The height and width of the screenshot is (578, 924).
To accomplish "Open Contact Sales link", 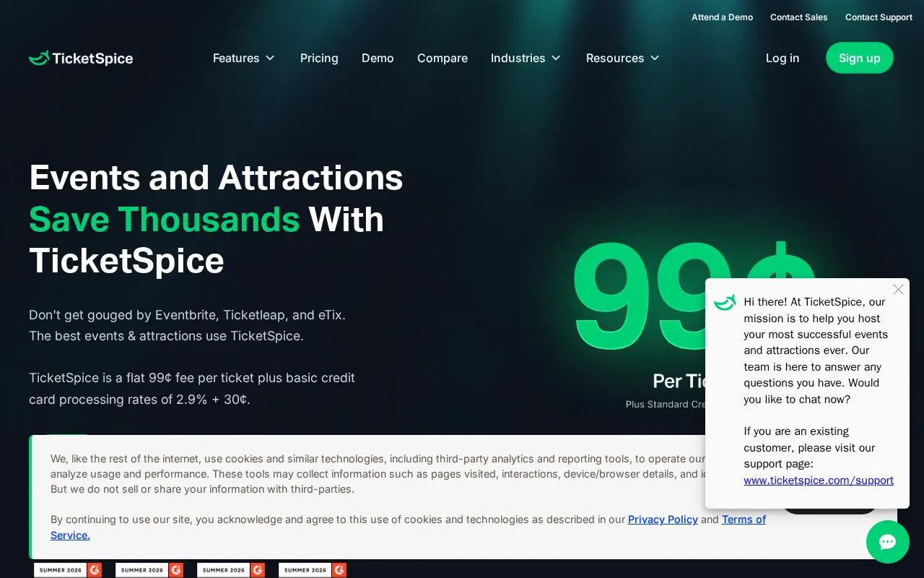I will [x=799, y=17].
